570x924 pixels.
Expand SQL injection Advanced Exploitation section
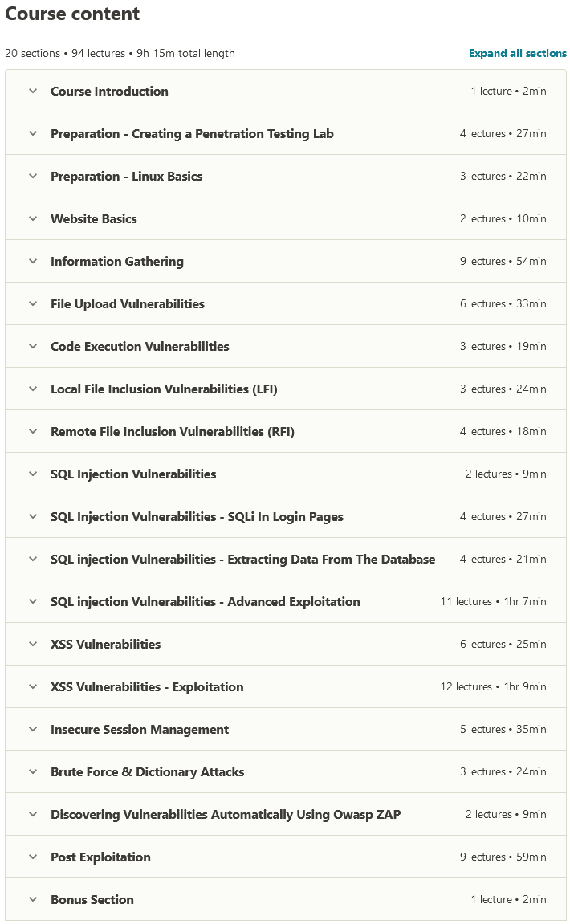tap(205, 602)
